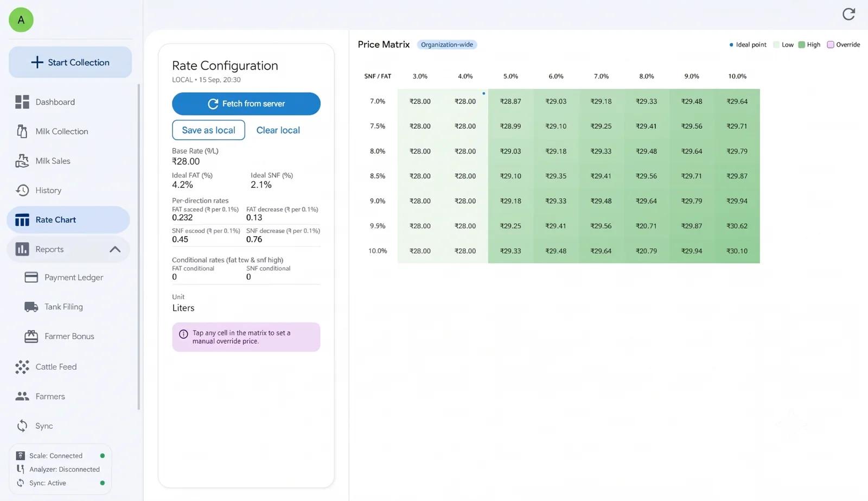The height and width of the screenshot is (501, 868).
Task: Click the Sync arrows icon
Action: click(22, 426)
